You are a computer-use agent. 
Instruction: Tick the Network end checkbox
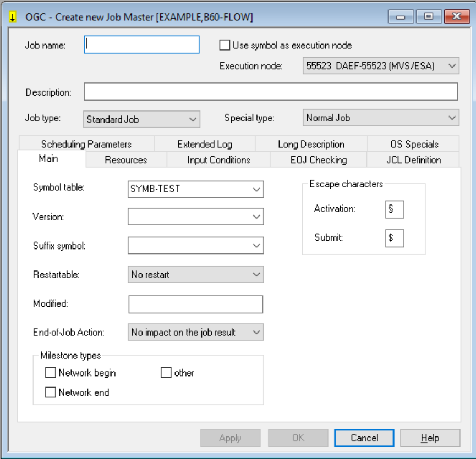(x=51, y=392)
